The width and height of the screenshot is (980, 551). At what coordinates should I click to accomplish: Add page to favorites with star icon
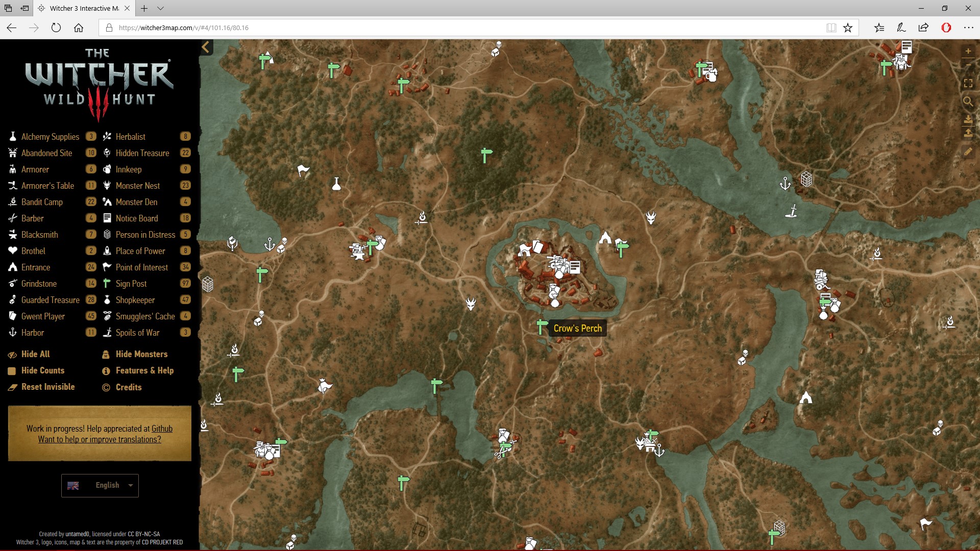tap(848, 28)
